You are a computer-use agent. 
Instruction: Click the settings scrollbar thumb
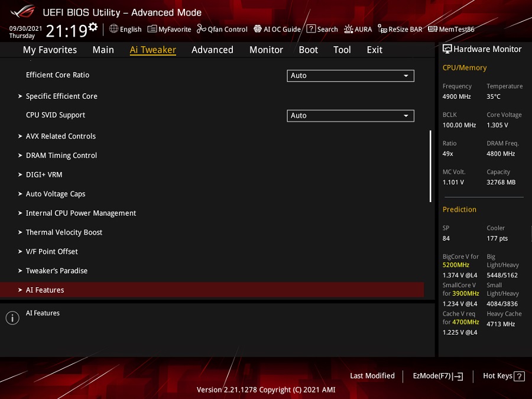pyautogui.click(x=430, y=166)
